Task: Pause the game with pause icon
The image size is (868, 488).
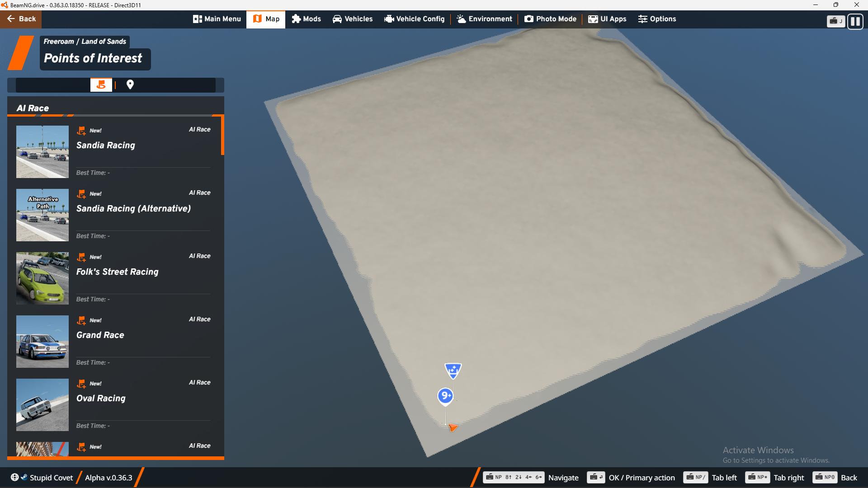Action: tap(855, 21)
